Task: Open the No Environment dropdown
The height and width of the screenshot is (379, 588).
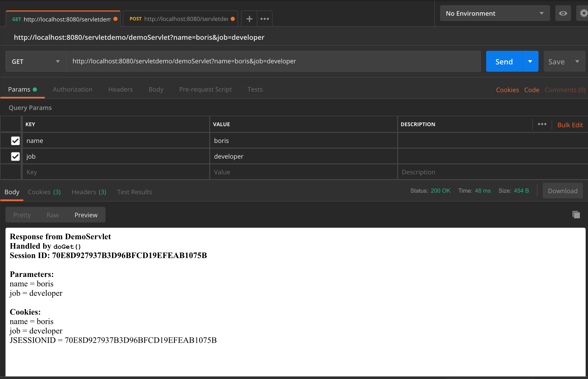Action: (x=494, y=13)
